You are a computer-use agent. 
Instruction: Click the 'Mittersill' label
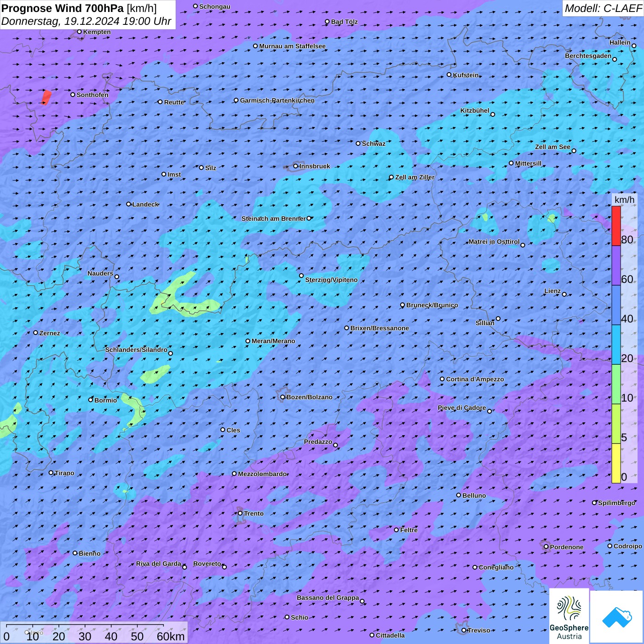click(x=528, y=163)
